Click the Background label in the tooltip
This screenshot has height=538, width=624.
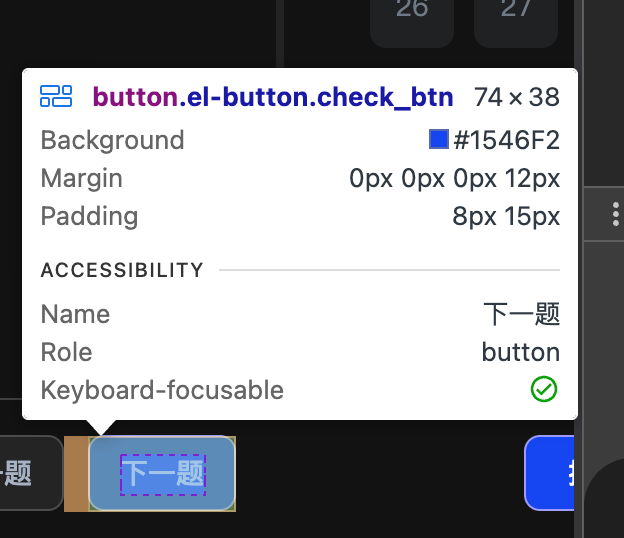click(x=112, y=140)
